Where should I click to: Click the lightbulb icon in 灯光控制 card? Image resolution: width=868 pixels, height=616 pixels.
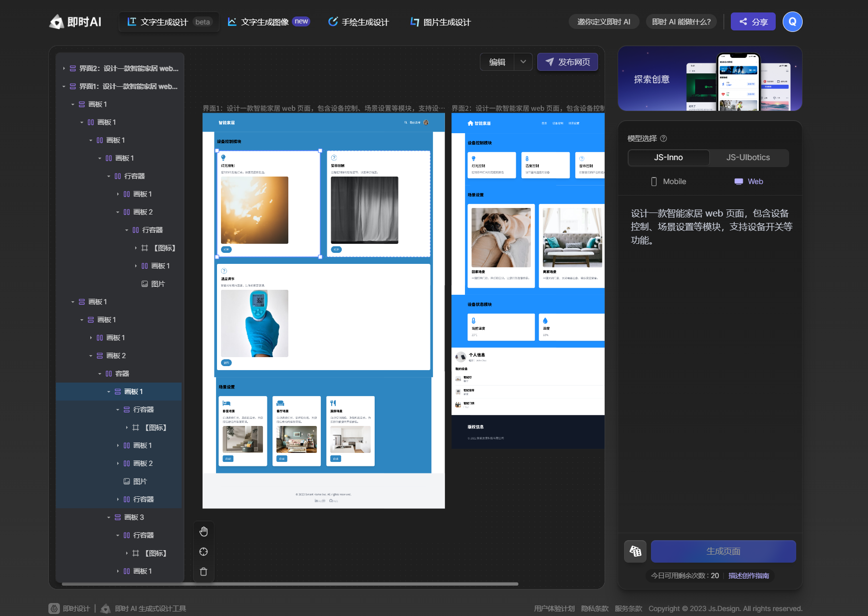[x=223, y=158]
